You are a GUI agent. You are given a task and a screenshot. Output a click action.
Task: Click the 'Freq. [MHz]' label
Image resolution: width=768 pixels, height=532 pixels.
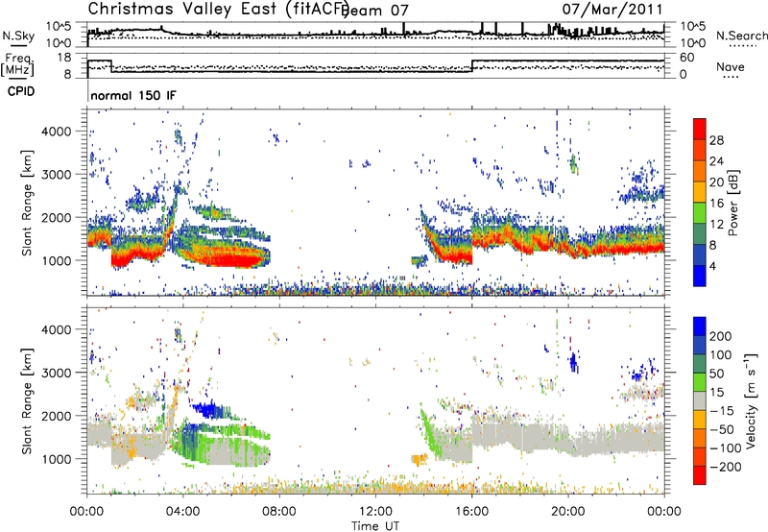click(x=17, y=65)
